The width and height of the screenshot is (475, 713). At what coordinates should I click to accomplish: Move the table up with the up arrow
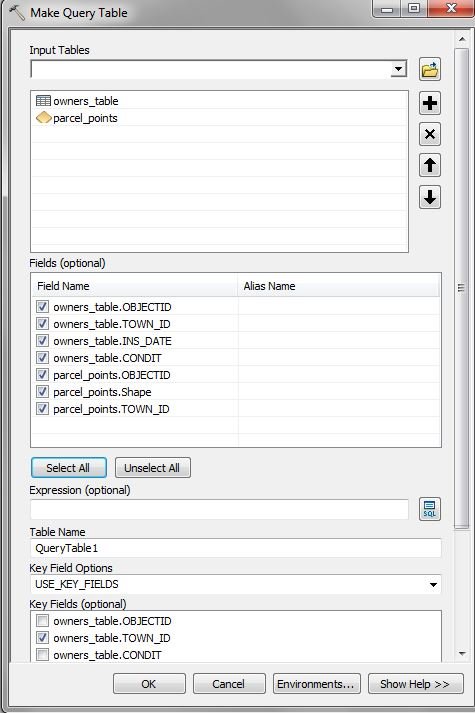(x=430, y=165)
